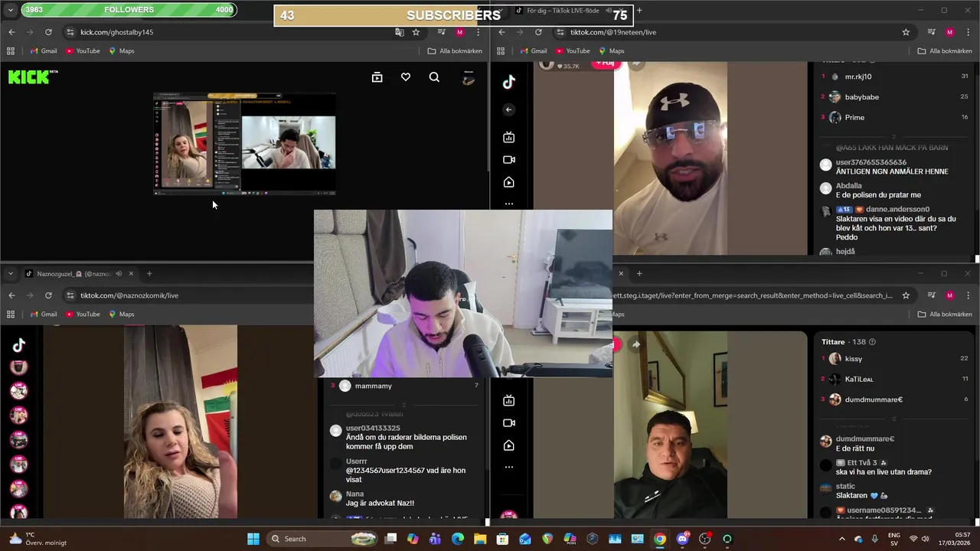Open the Kick browse clips icon
Viewport: 980px width, 551px height.
(x=377, y=77)
